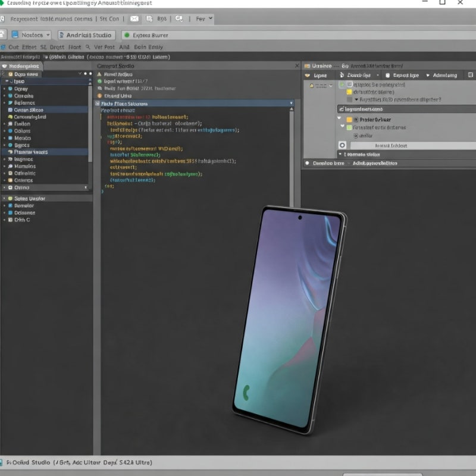Click the envelope icon in the top toolbar
The height and width of the screenshot is (476, 476).
pos(134,19)
